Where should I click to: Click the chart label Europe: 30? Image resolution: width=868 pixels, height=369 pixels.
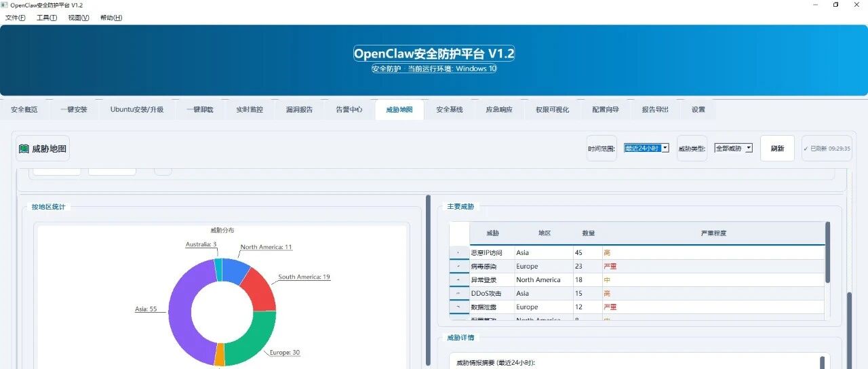285,353
